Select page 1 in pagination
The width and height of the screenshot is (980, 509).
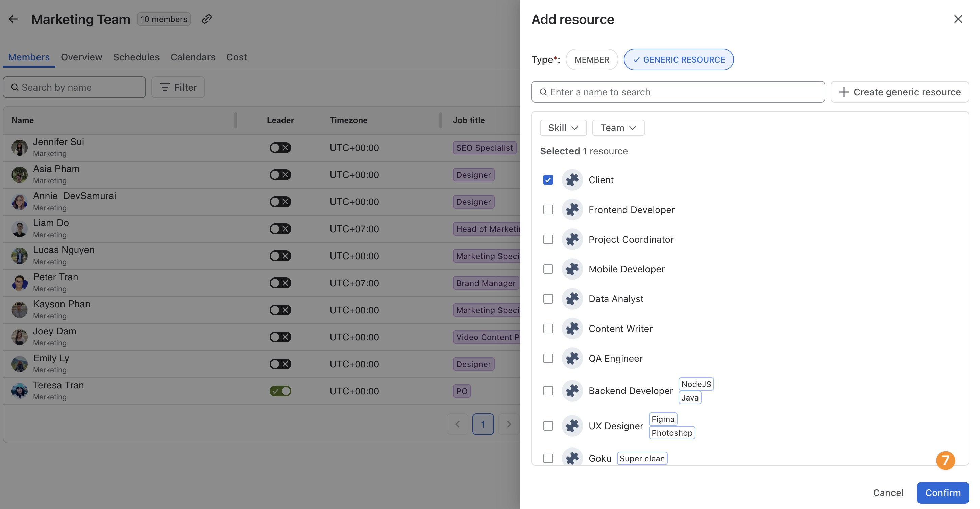tap(483, 424)
